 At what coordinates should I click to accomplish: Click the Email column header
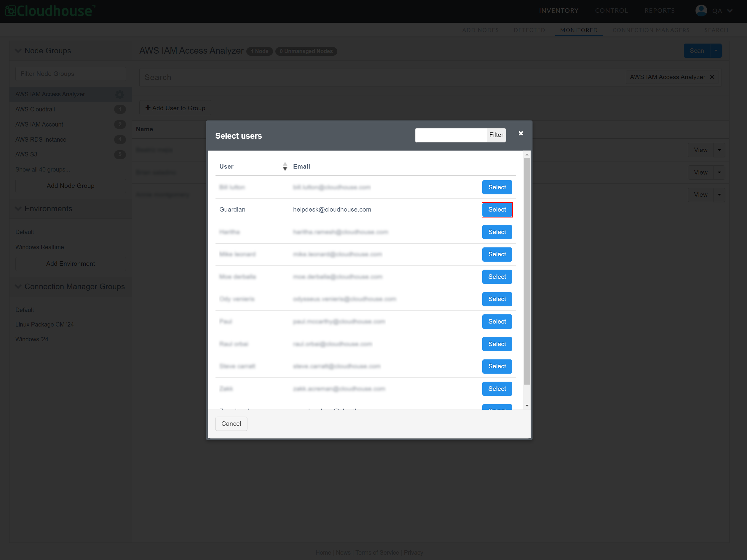click(x=301, y=167)
